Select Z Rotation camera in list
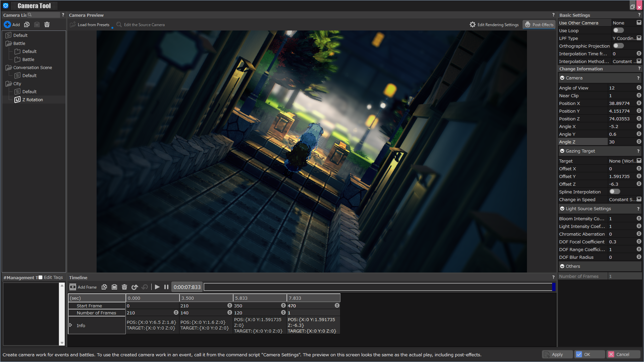This screenshot has width=644, height=362. click(x=32, y=100)
